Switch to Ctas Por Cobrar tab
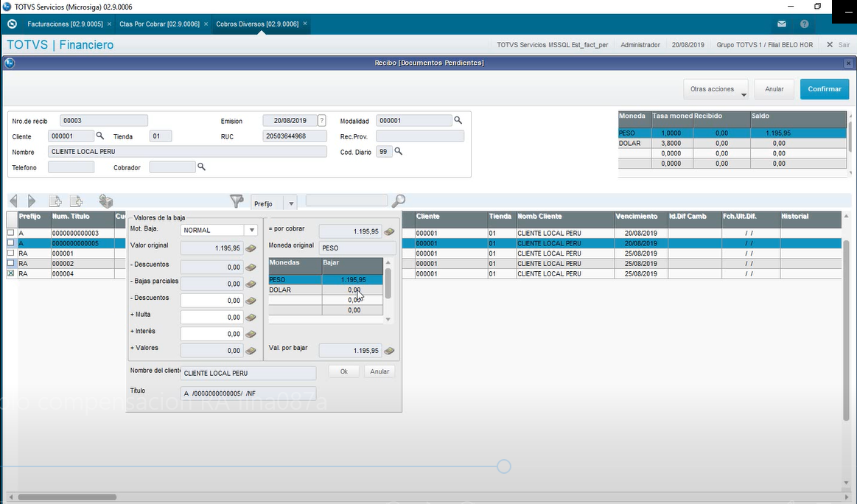857x504 pixels. (160, 24)
